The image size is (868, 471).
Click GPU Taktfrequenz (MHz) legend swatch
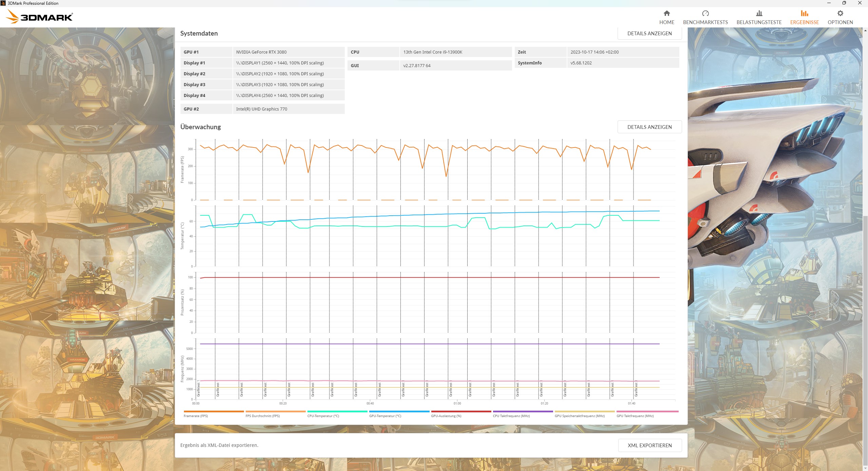(647, 412)
